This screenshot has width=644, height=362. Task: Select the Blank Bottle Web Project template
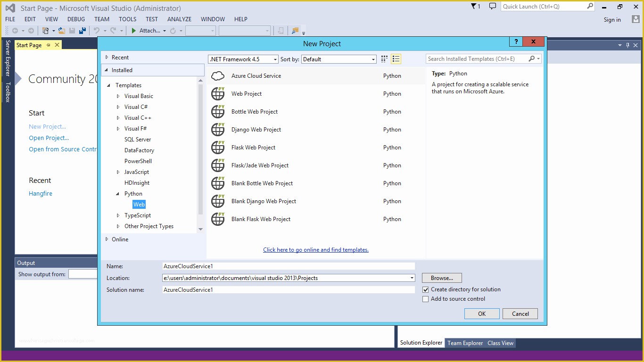click(x=316, y=183)
